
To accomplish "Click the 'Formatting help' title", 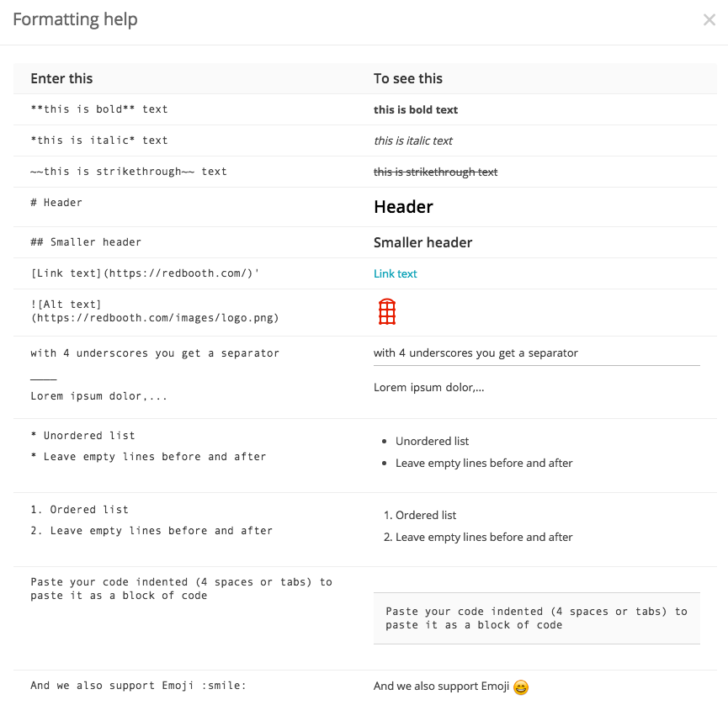I will pos(75,19).
